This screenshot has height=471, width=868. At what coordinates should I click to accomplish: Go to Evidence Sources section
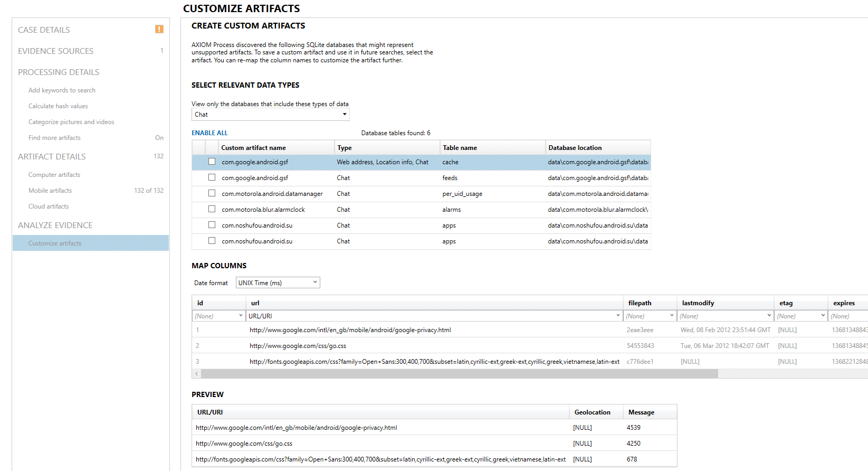55,51
